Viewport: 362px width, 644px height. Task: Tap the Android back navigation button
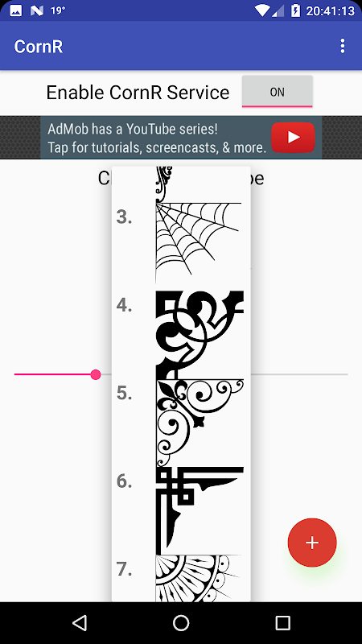coord(80,623)
